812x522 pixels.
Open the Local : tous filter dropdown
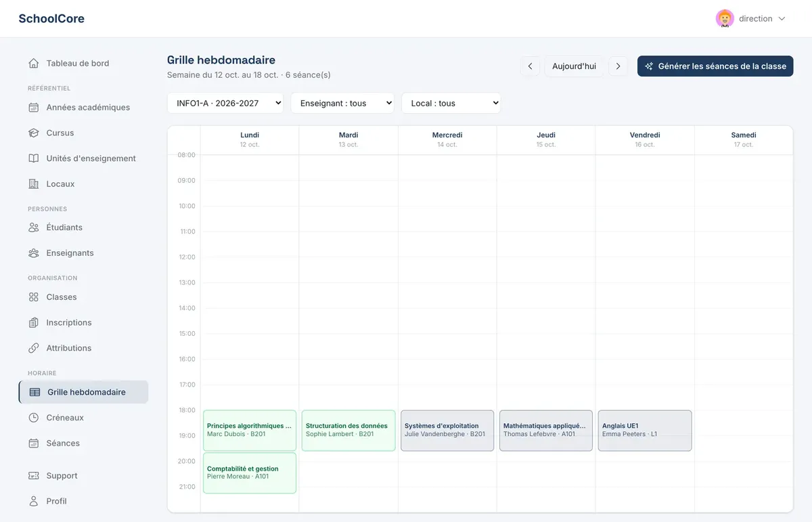click(451, 104)
